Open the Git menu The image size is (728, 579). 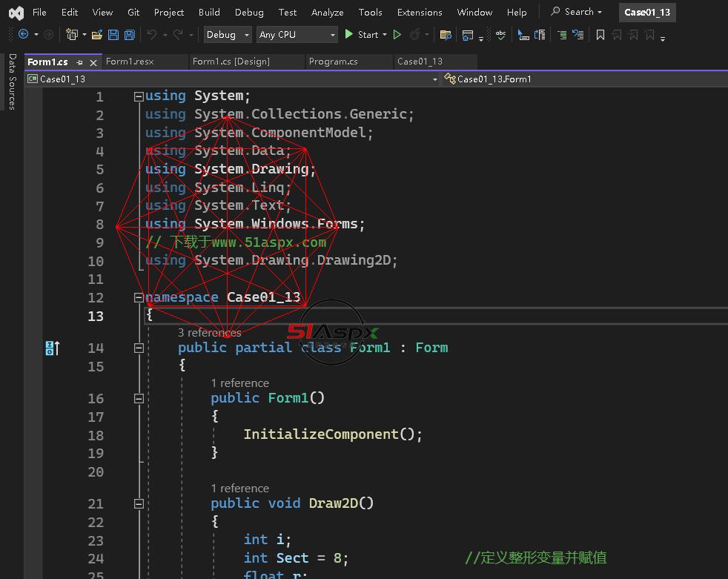pyautogui.click(x=133, y=12)
